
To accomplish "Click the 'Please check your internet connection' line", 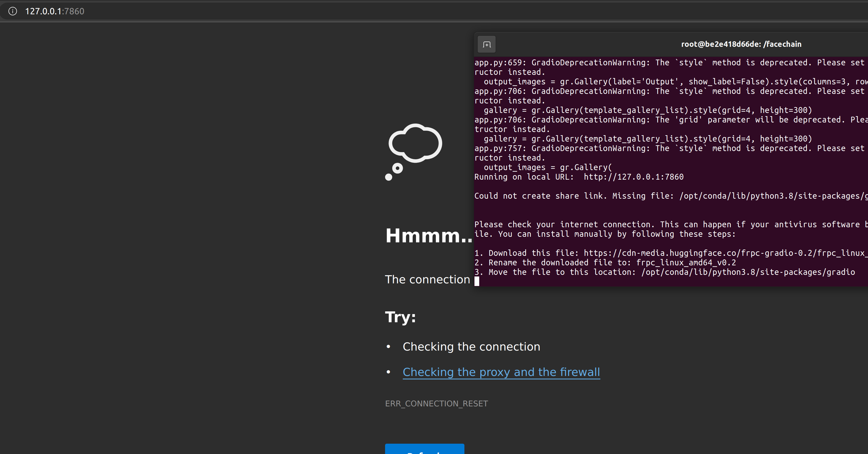I will pos(671,224).
